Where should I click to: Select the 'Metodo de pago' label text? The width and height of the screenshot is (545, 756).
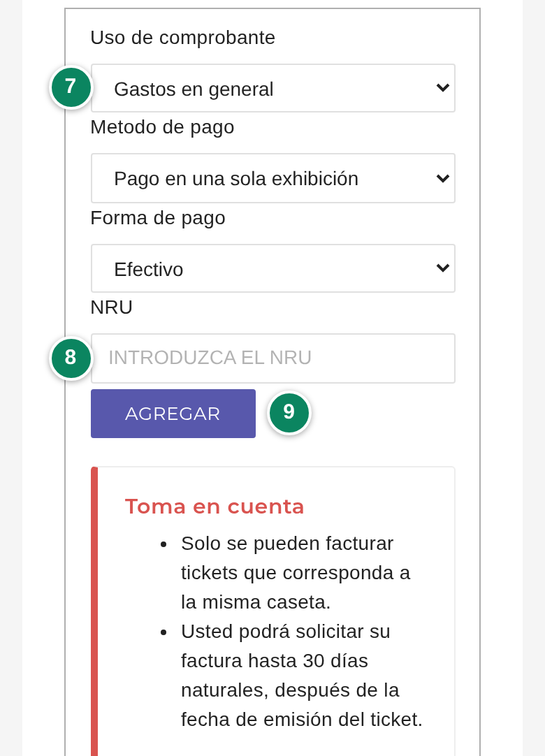pos(163,128)
